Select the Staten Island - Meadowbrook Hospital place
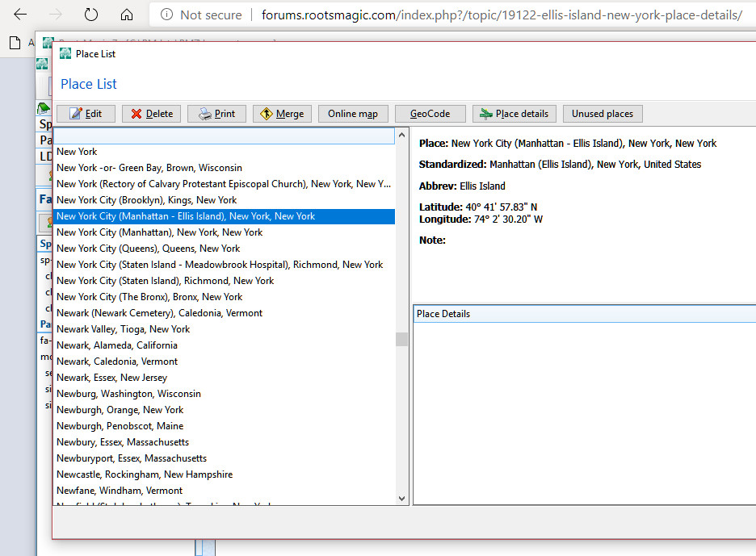Image resolution: width=756 pixels, height=556 pixels. (224, 265)
